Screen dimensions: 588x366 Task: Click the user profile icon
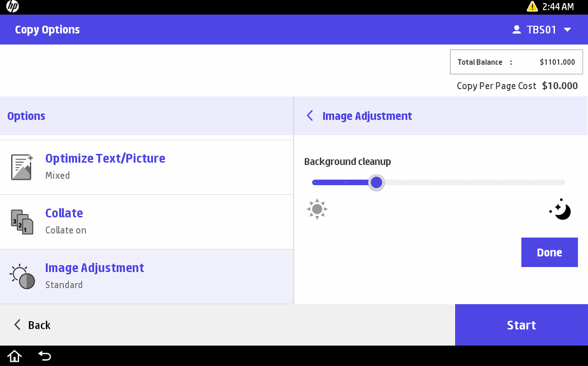516,30
